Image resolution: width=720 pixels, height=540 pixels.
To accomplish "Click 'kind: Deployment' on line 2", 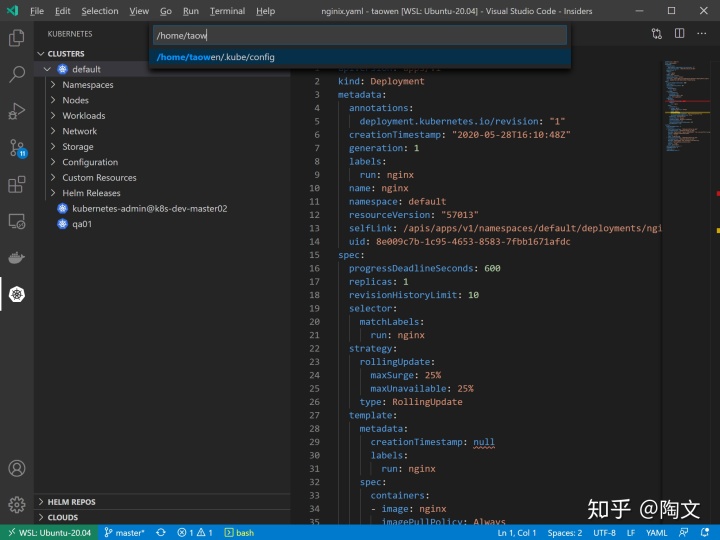I will pyautogui.click(x=381, y=81).
